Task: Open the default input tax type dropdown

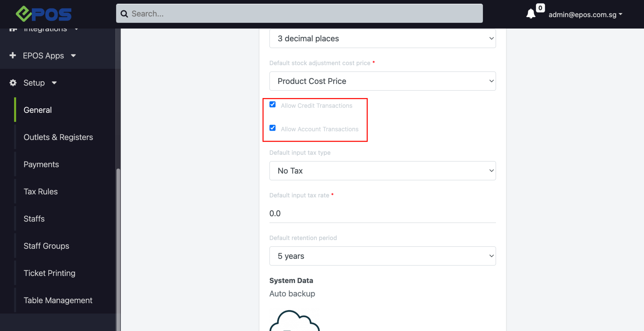Action: coord(382,171)
